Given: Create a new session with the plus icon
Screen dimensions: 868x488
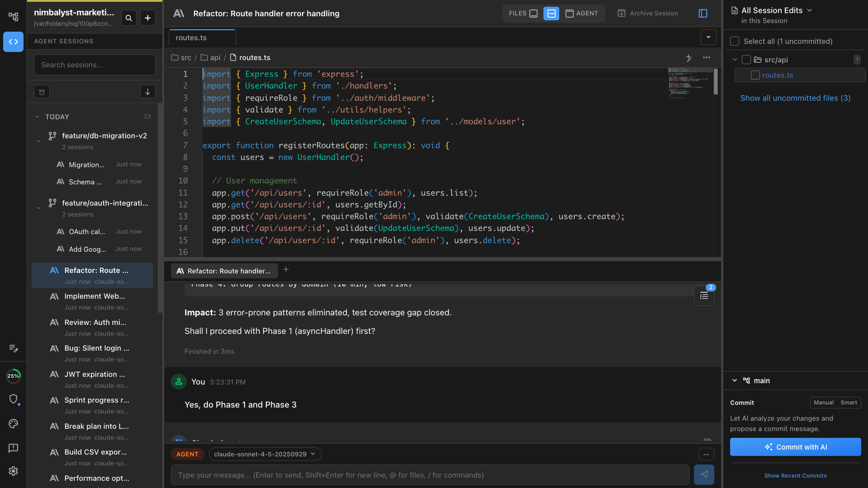Looking at the screenshot, I should point(148,18).
